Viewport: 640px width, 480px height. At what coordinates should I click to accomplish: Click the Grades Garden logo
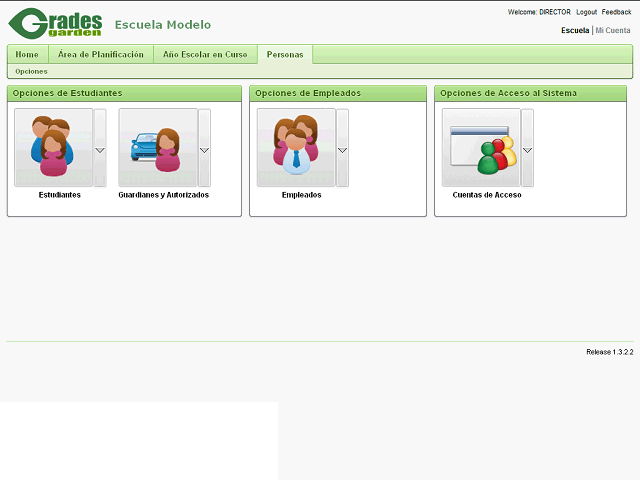point(55,23)
